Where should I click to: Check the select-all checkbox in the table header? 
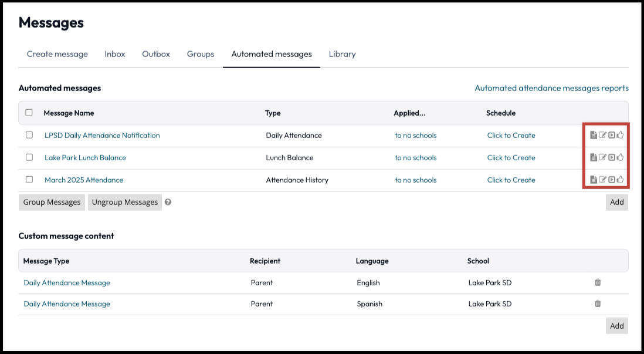[x=29, y=113]
